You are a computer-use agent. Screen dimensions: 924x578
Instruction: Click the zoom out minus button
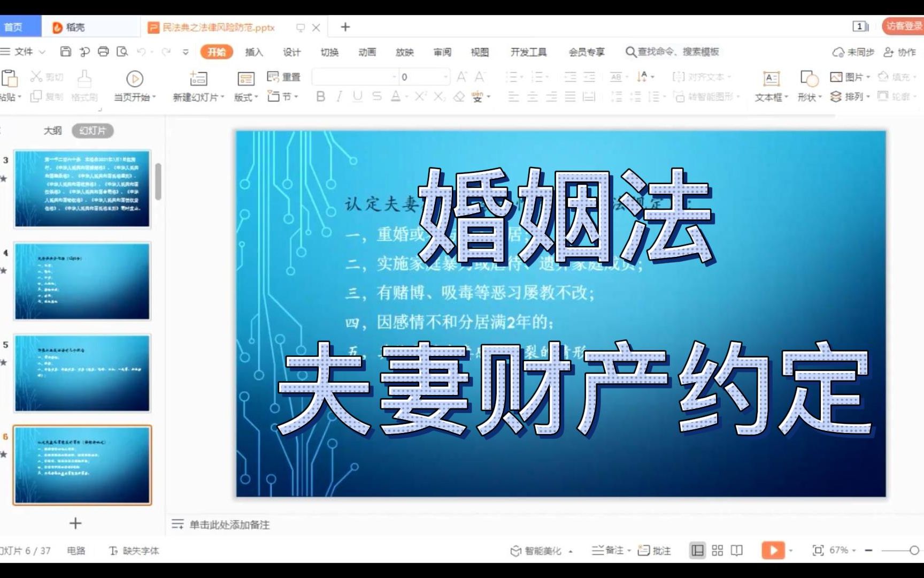869,550
